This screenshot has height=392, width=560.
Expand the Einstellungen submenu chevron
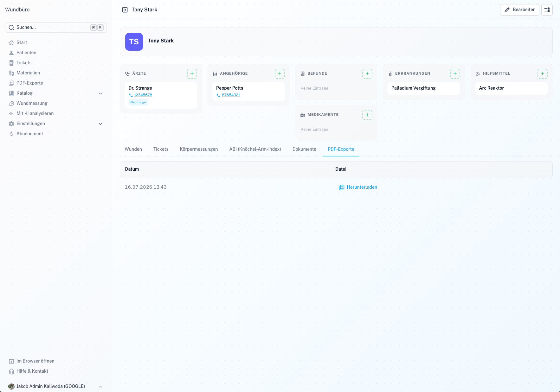click(100, 123)
